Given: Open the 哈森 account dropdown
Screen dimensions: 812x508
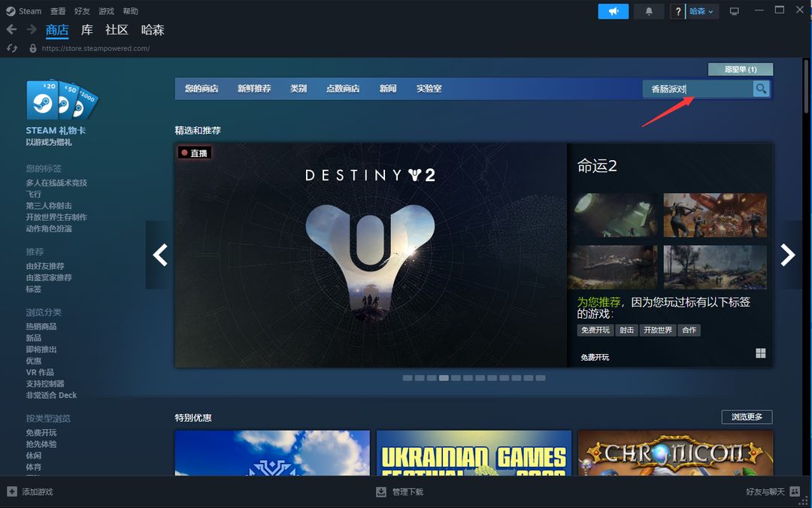Looking at the screenshot, I should coord(701,11).
